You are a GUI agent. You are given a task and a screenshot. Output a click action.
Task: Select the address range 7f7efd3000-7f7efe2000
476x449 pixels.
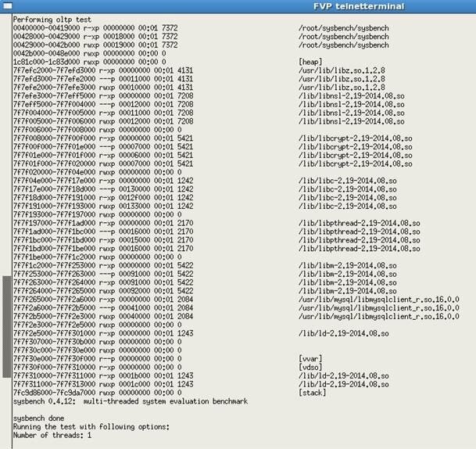(x=55, y=79)
